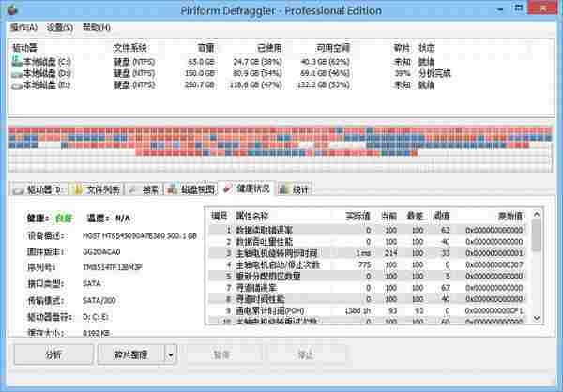Click the 碎片整理 button
The width and height of the screenshot is (563, 392).
[130, 354]
